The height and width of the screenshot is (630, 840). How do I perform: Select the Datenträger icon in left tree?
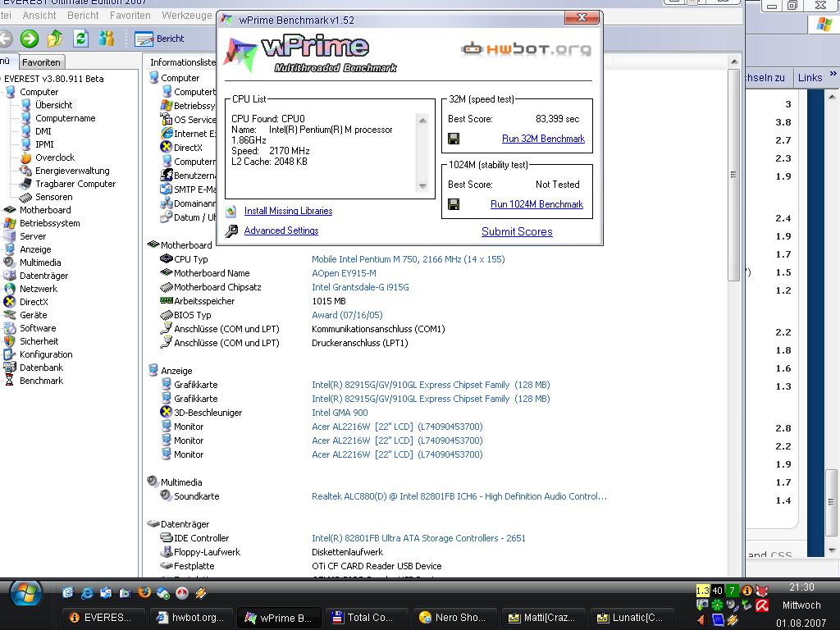tap(10, 276)
